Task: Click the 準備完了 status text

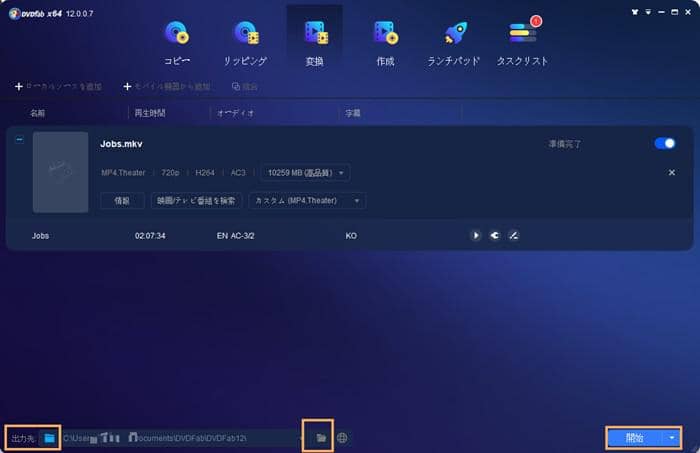Action: 565,144
